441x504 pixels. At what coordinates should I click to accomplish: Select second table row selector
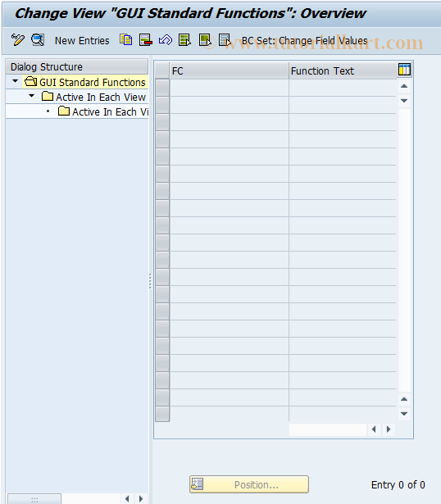(162, 105)
